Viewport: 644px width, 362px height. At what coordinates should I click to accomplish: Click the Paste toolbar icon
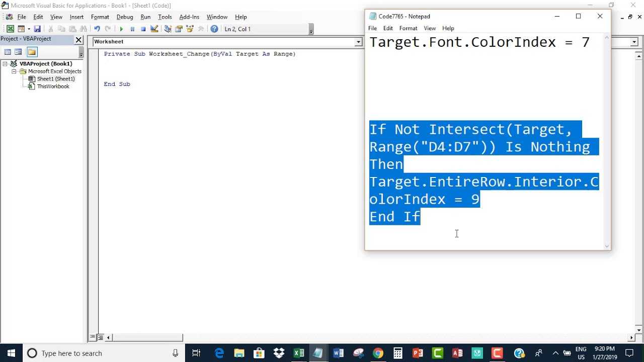coord(72,29)
